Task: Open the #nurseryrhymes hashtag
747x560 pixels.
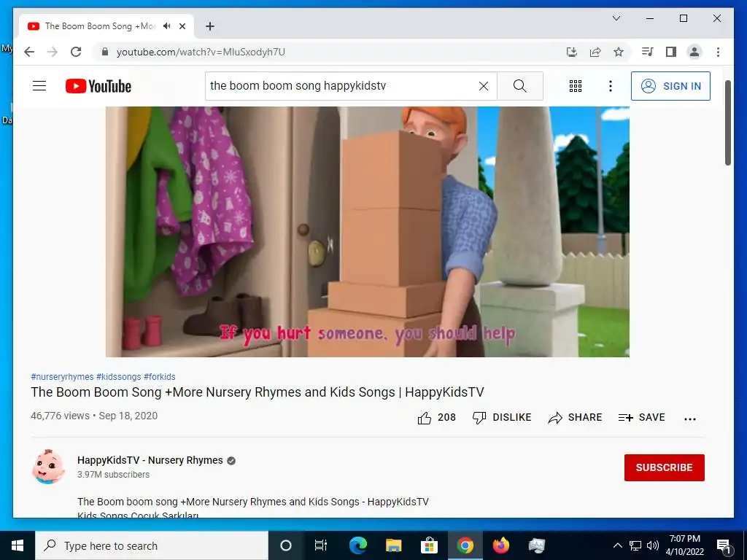Action: [x=63, y=377]
